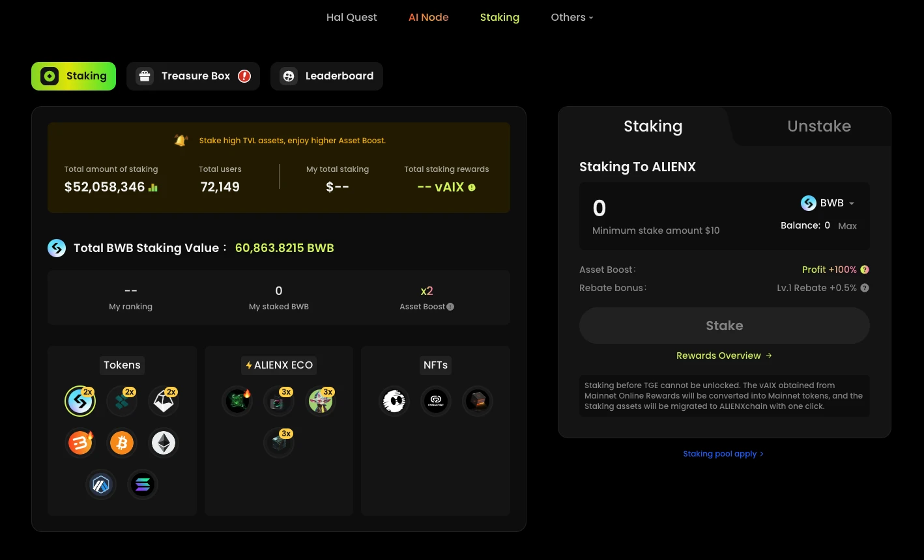This screenshot has height=560, width=924.
Task: Select the green-haired character ALIENX ECO icon
Action: coord(321,401)
